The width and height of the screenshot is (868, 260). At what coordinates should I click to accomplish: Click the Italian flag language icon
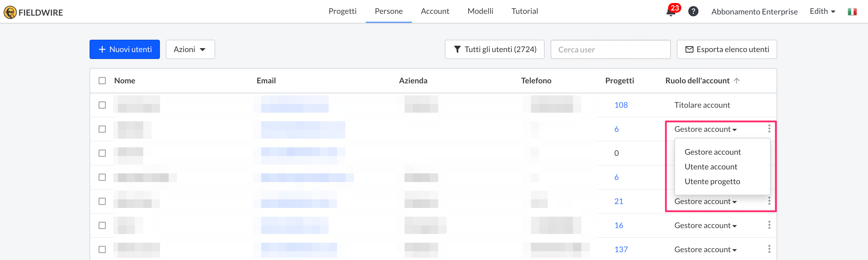tap(852, 11)
